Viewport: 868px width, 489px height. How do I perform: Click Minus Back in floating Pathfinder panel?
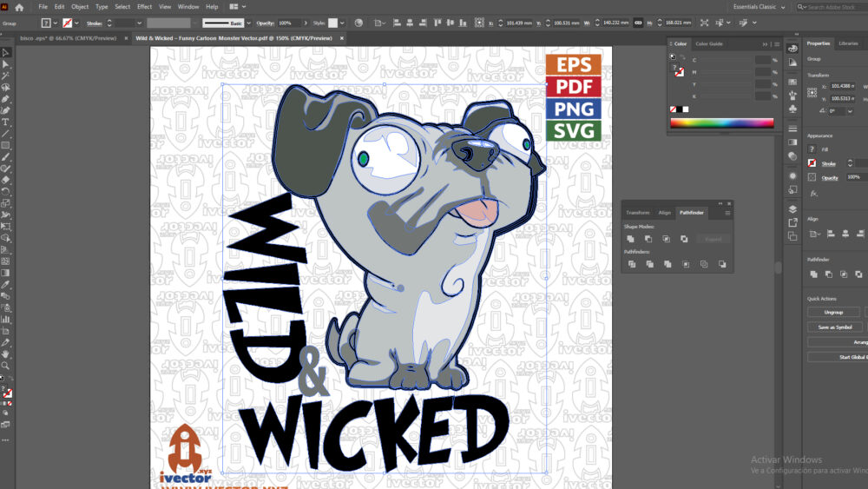[722, 264]
